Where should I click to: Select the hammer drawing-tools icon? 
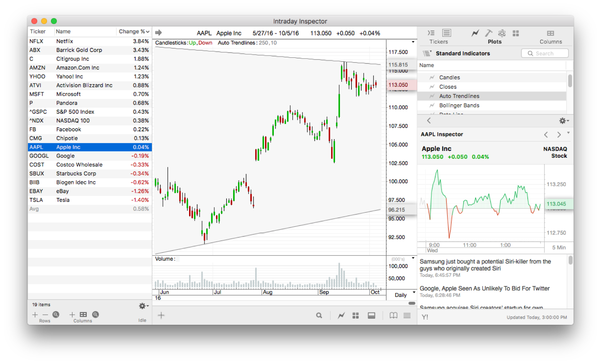[x=489, y=33]
